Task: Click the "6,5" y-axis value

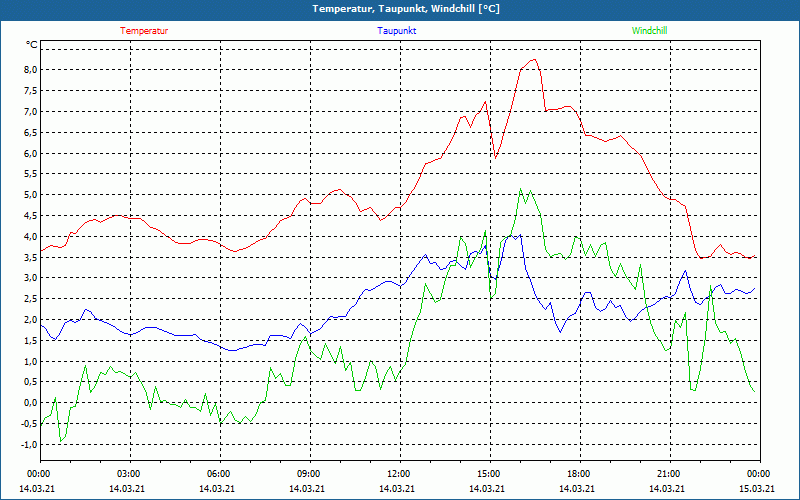Action: tap(32, 133)
